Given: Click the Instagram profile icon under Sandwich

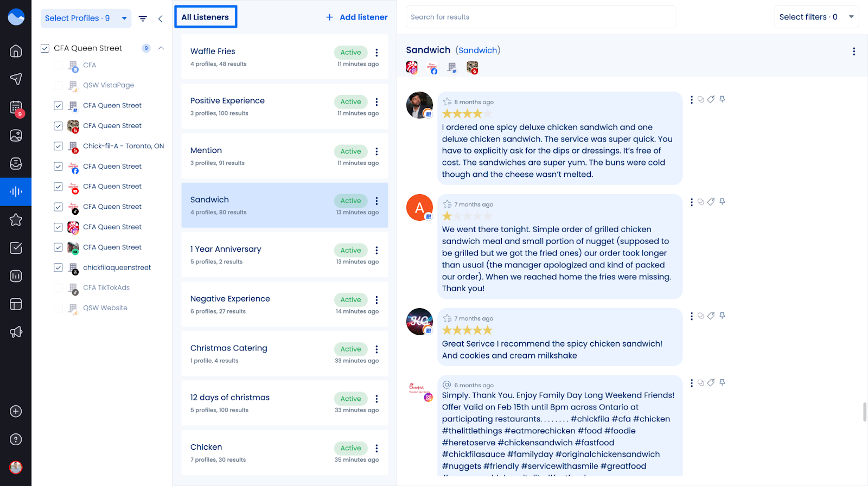Looking at the screenshot, I should pos(412,68).
